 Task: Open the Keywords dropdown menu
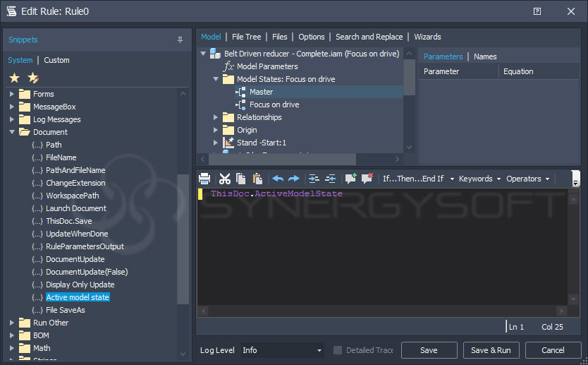pos(479,179)
